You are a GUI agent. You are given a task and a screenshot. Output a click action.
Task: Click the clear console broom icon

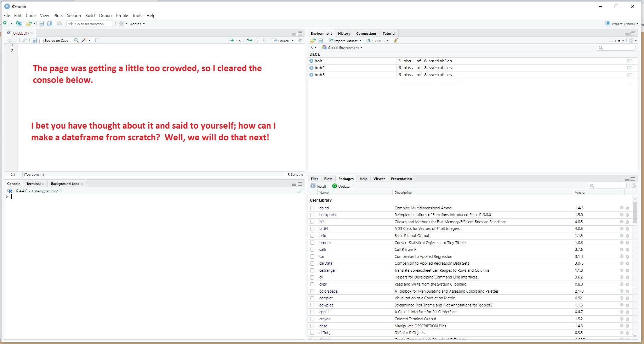(300, 191)
